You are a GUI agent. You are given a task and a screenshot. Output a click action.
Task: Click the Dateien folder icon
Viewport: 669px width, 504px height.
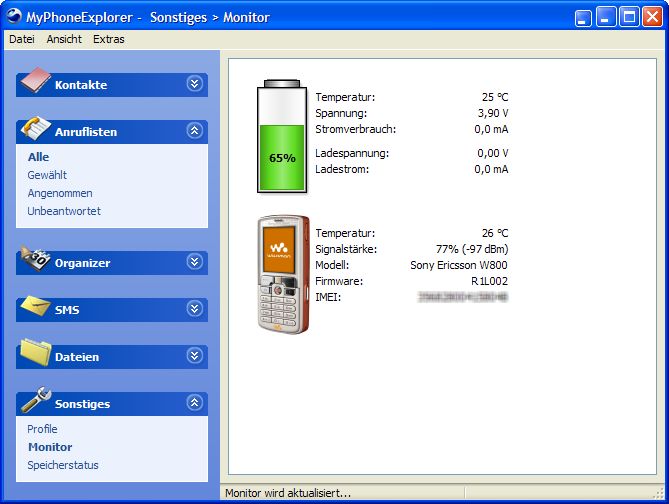34,354
